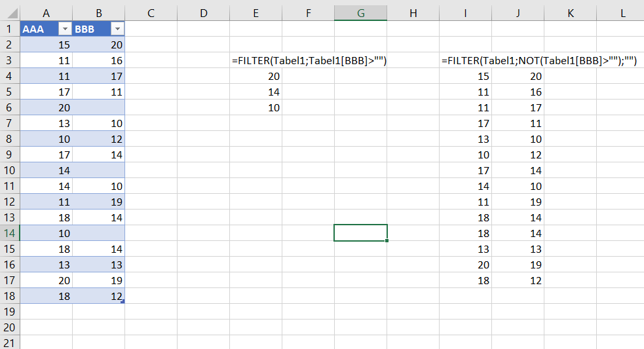The width and height of the screenshot is (644, 349).
Task: Click the table resize handle below cell B18
Action: (x=123, y=302)
